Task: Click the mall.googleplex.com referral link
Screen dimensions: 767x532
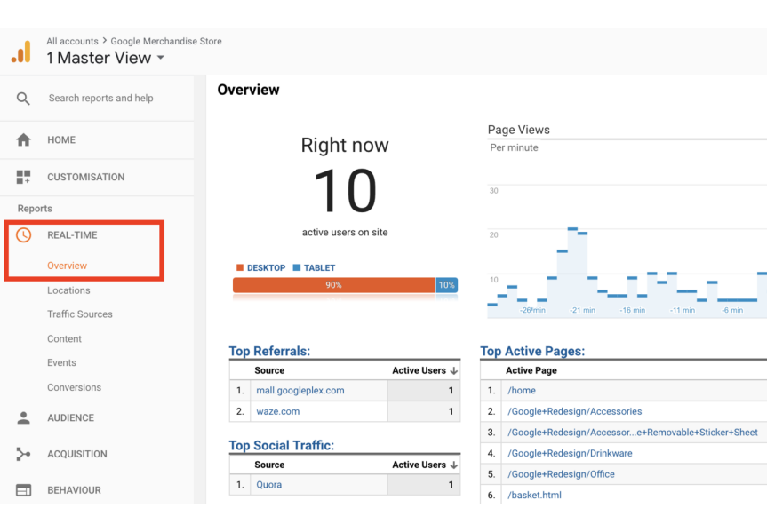Action: click(x=300, y=391)
